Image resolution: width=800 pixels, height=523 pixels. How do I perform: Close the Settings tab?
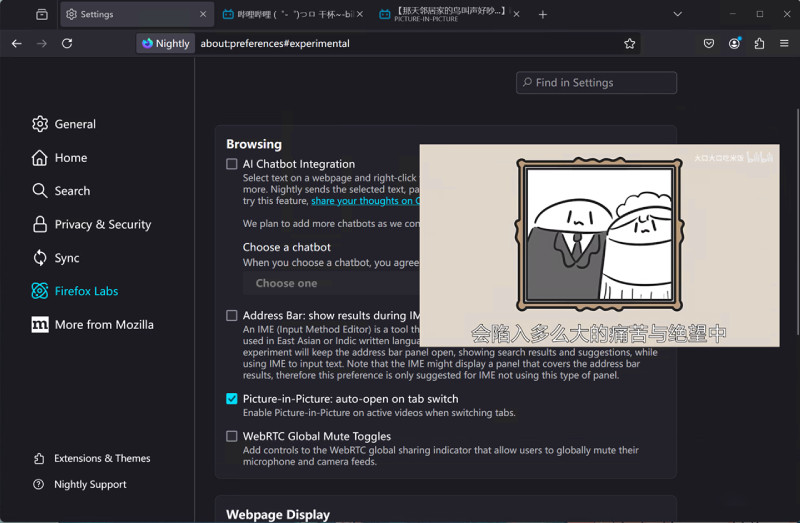click(x=203, y=14)
